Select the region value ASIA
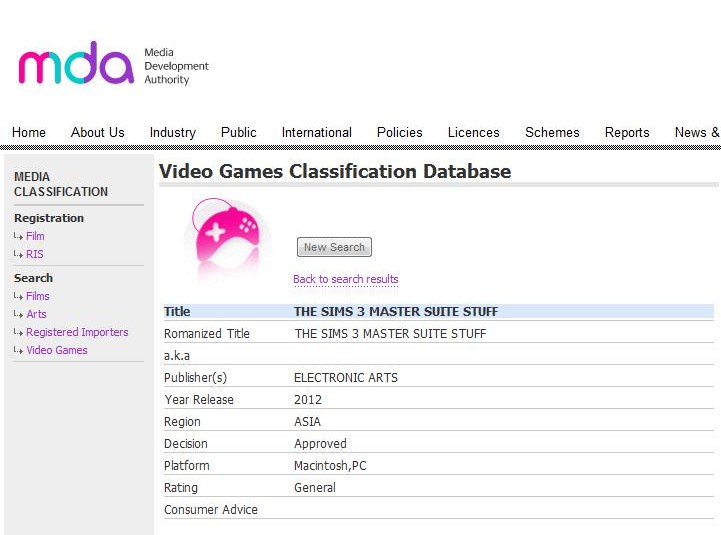This screenshot has width=721, height=535. pos(307,422)
